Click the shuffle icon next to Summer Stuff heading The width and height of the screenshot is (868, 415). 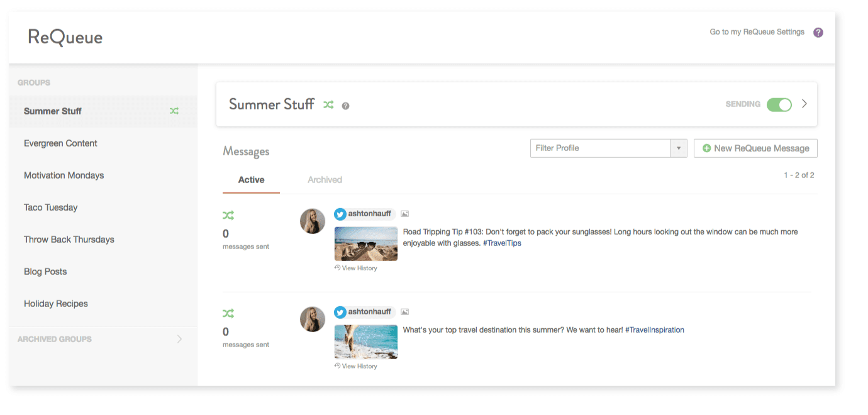pyautogui.click(x=328, y=105)
